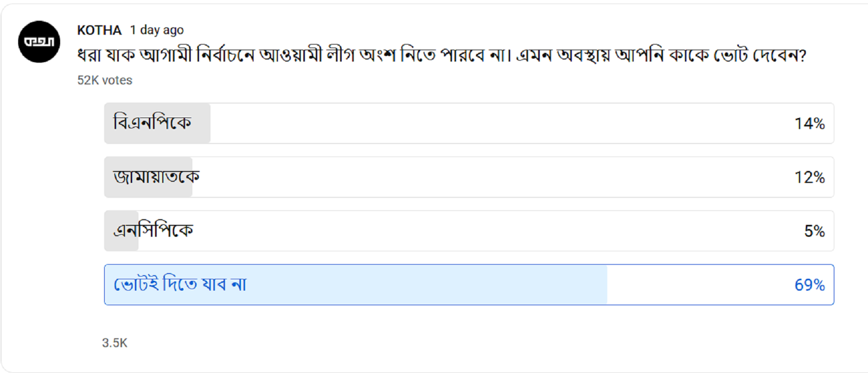Image resolution: width=868 pixels, height=373 pixels.
Task: Click the 12% result percentage
Action: coord(809,177)
